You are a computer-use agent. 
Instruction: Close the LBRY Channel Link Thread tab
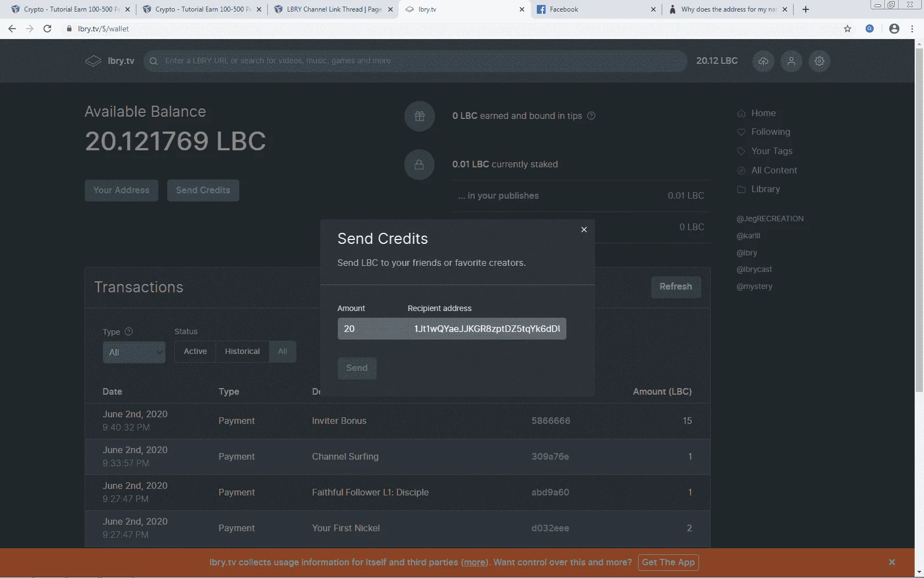pos(391,9)
